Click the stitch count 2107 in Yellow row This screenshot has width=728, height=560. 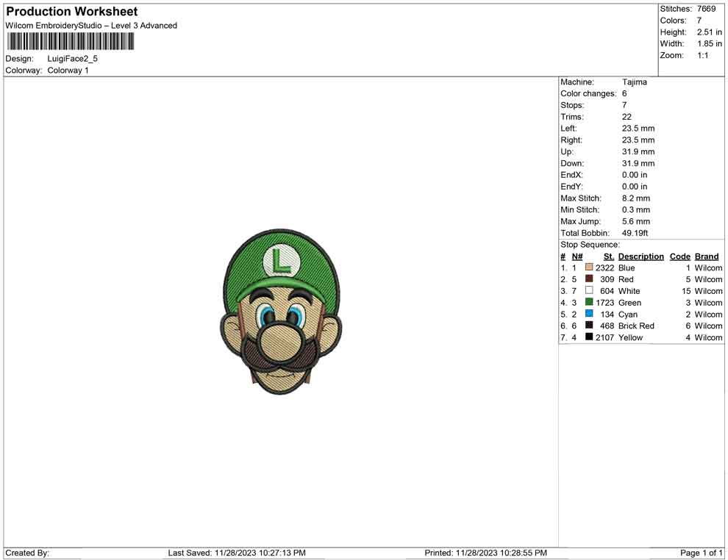[605, 337]
